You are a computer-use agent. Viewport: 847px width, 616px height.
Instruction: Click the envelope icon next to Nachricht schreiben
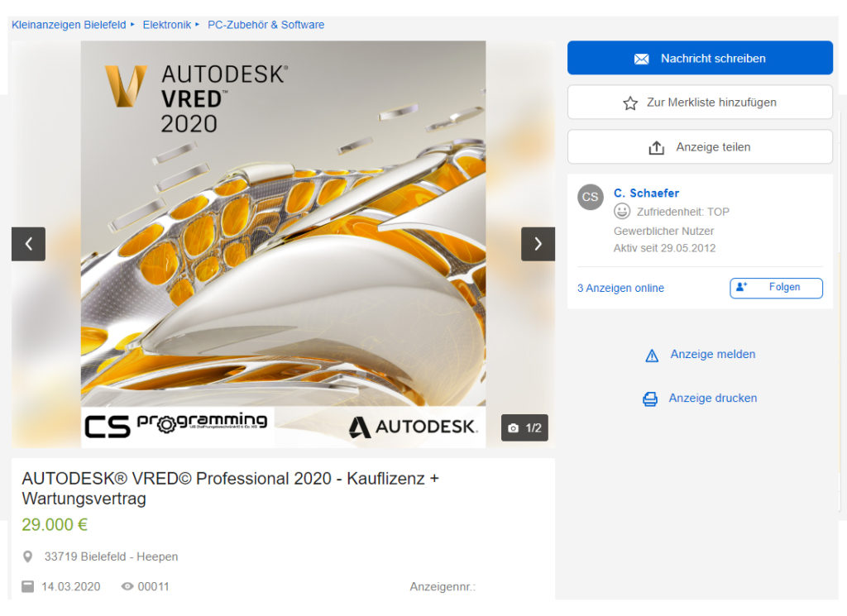(641, 58)
